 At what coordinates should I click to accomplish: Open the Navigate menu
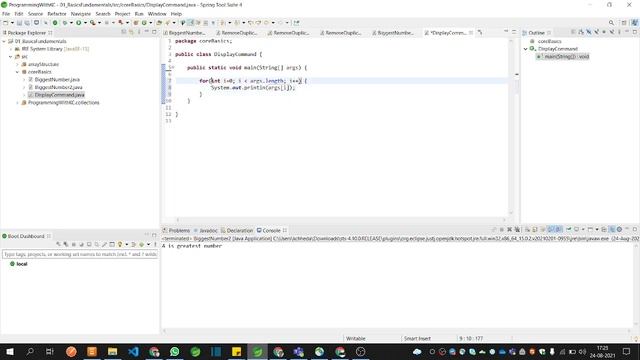[81, 14]
